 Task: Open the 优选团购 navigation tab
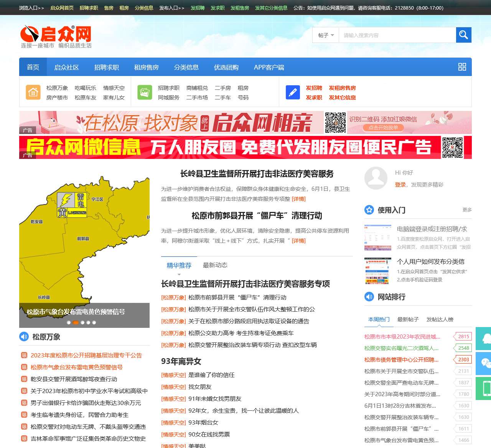tap(226, 67)
